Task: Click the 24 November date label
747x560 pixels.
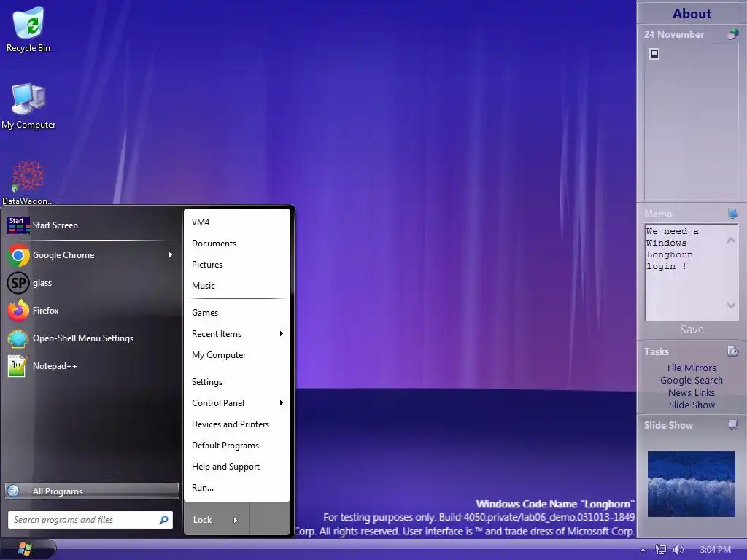Action: coord(673,34)
